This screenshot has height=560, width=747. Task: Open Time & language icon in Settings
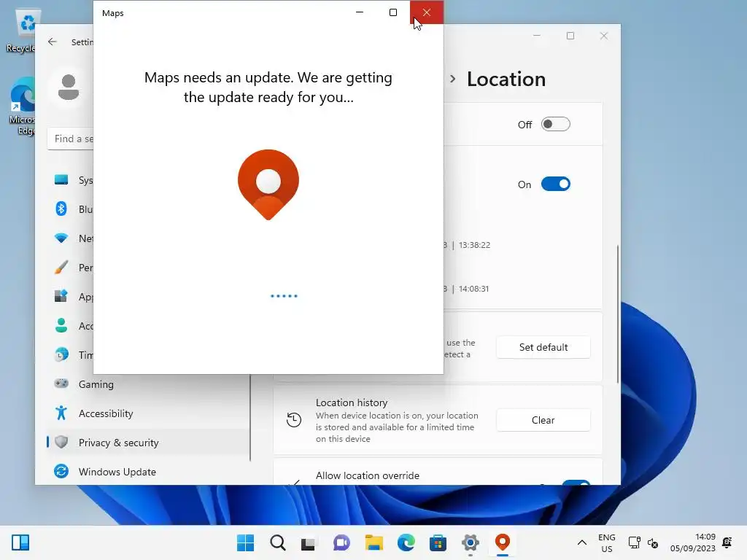pos(61,355)
